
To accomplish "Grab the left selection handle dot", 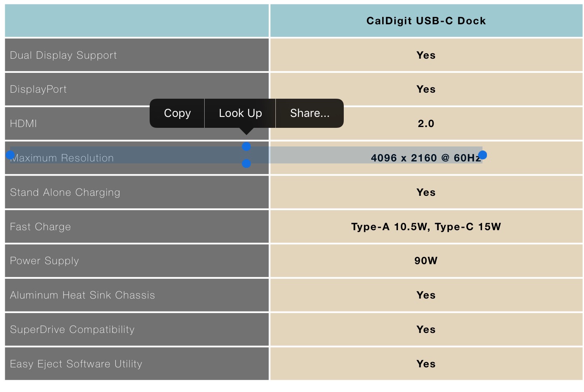I will (11, 155).
